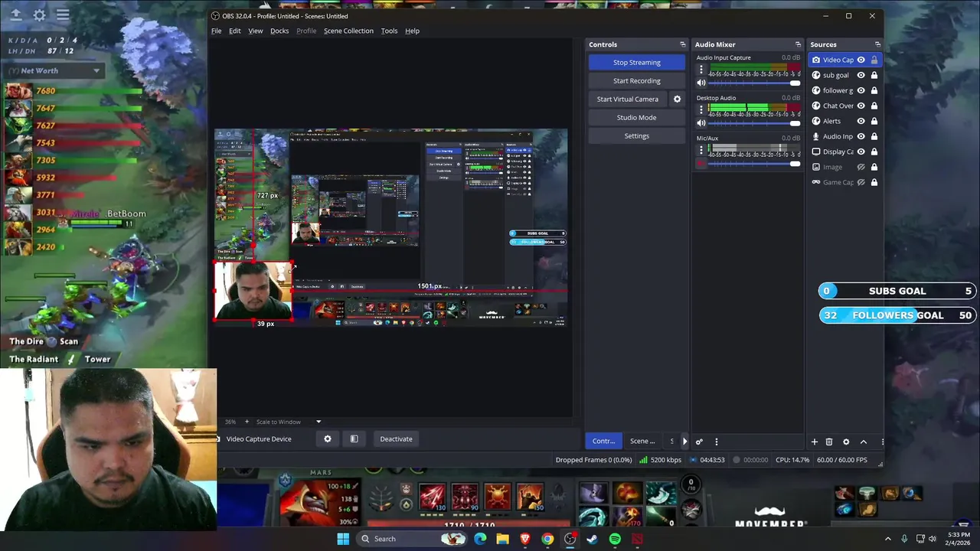Open selected source properties gear in Sources
Viewport: 980px width, 551px height.
coord(846,442)
